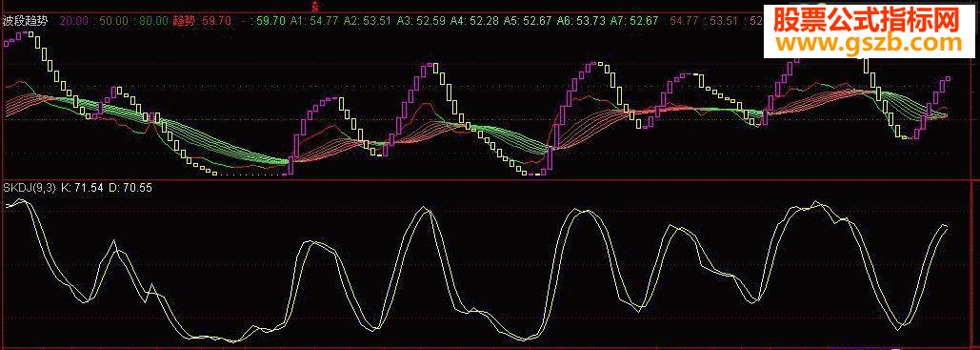
Task: Click the A3: 52.59 value
Action: pos(421,21)
